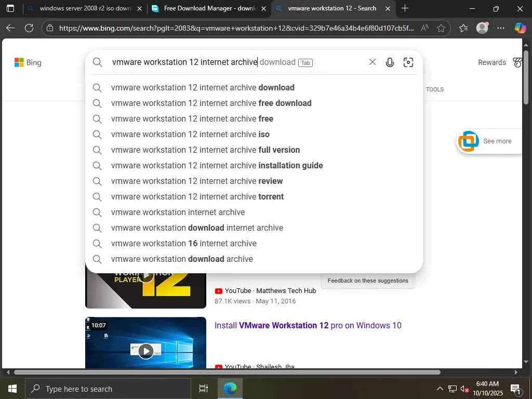Click YouTube · Matthews Tech Hub source
The height and width of the screenshot is (399, 532).
265,291
